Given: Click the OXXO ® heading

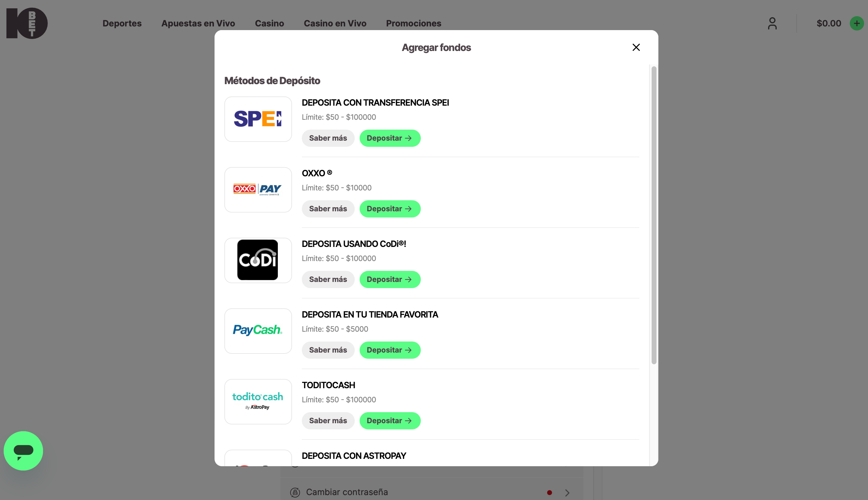Looking at the screenshot, I should (317, 173).
